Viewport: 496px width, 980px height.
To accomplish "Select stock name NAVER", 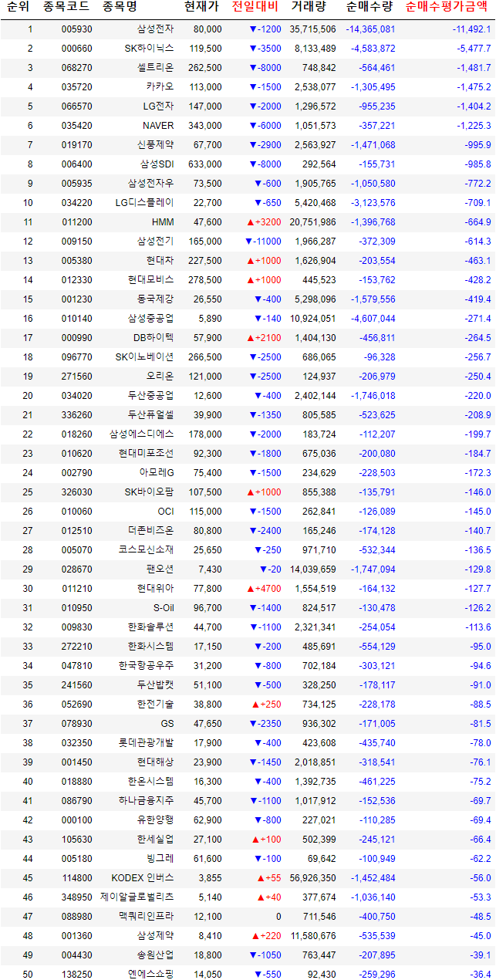I will tap(159, 126).
